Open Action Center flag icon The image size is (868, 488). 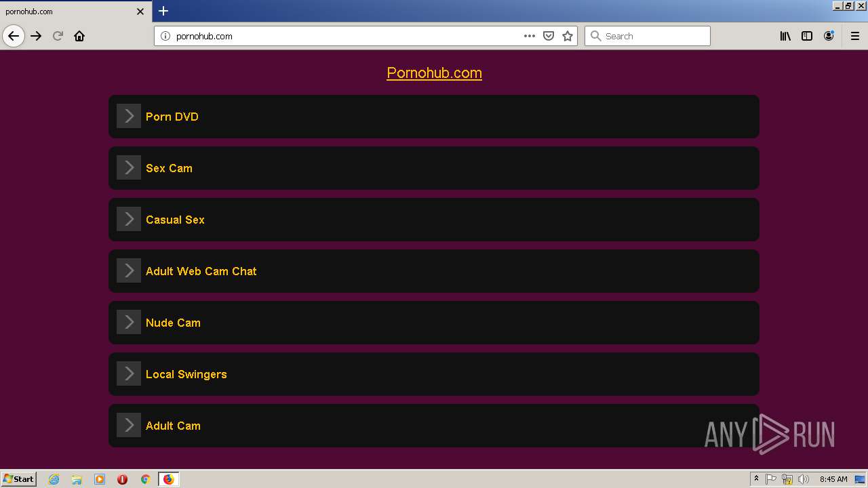(771, 479)
